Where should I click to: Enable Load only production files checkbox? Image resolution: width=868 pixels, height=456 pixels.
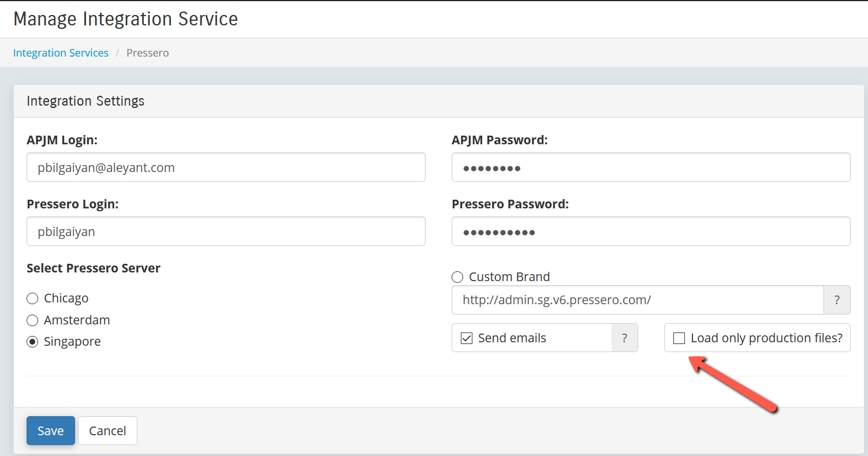coord(679,338)
